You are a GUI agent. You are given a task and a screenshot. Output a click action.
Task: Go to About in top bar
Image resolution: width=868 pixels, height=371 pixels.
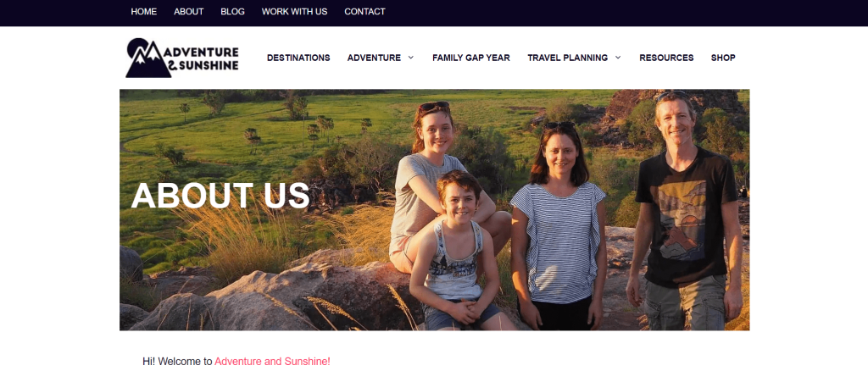pyautogui.click(x=189, y=12)
